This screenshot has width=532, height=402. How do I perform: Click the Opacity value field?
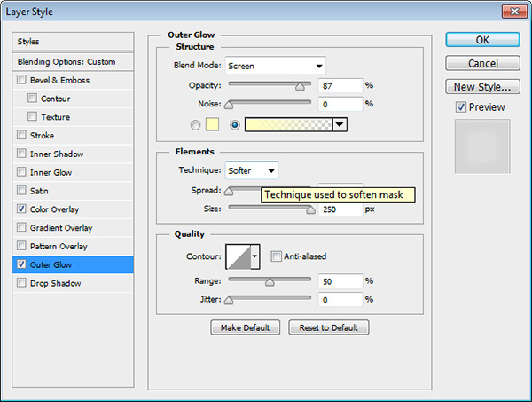tap(339, 85)
